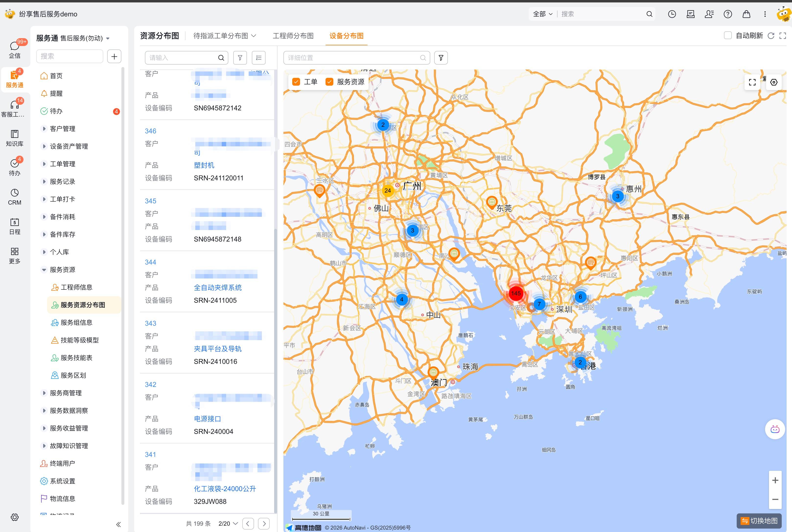Uncheck the 工单 map layer checkbox
Viewport: 792px width, 532px height.
[x=296, y=82]
